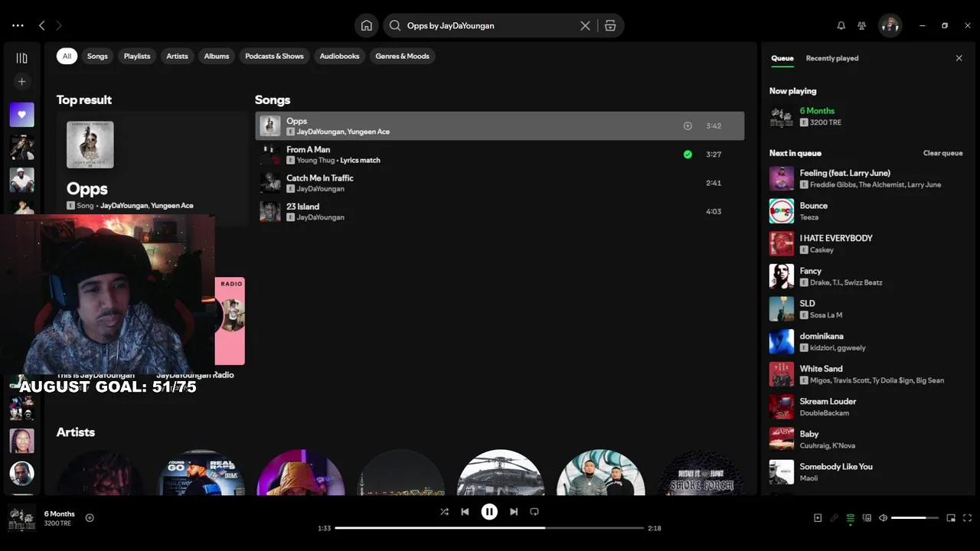The image size is (980, 551).
Task: Open the Home page
Action: [367, 25]
